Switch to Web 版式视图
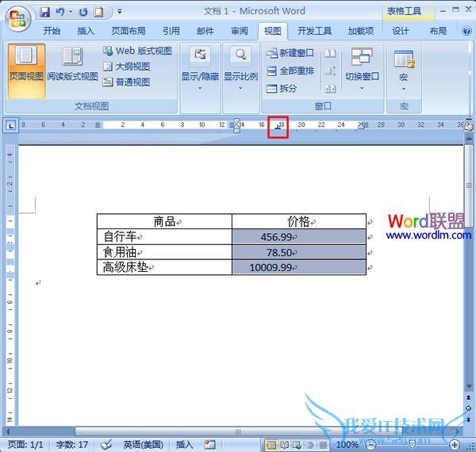The width and height of the screenshot is (476, 452). coord(138,51)
